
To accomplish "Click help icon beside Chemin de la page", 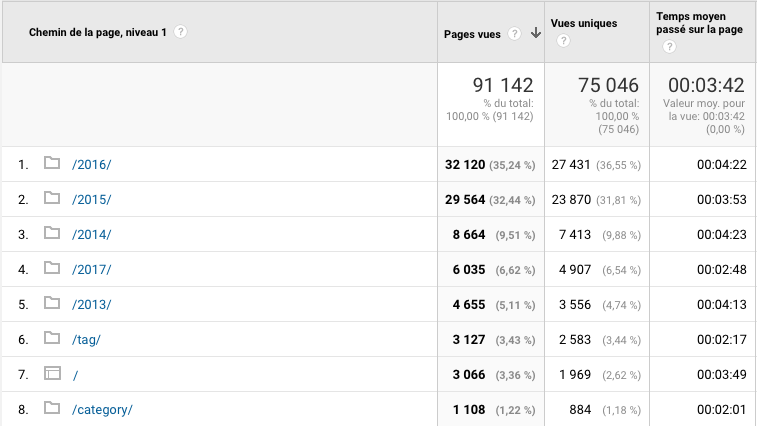I will tap(181, 32).
